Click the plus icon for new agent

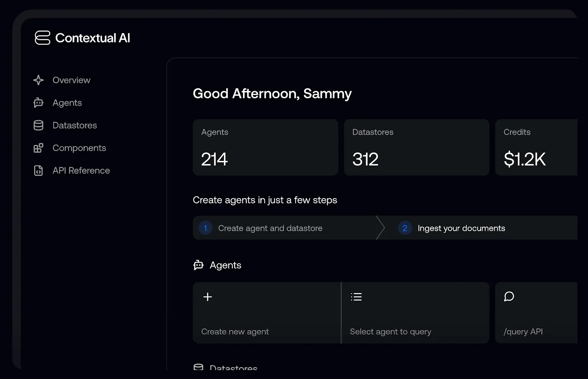point(208,297)
